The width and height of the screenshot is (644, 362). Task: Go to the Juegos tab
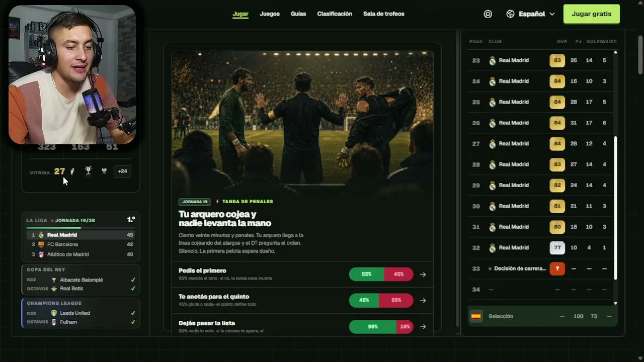(270, 14)
